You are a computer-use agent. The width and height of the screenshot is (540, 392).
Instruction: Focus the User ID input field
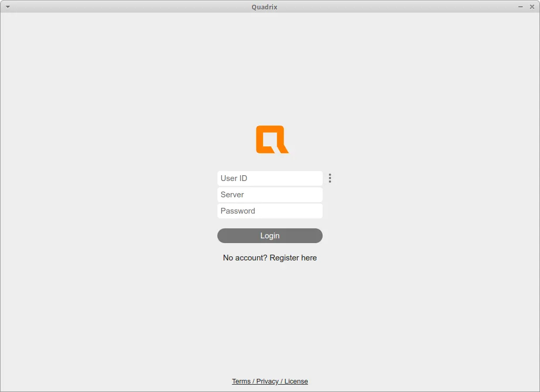pyautogui.click(x=269, y=178)
